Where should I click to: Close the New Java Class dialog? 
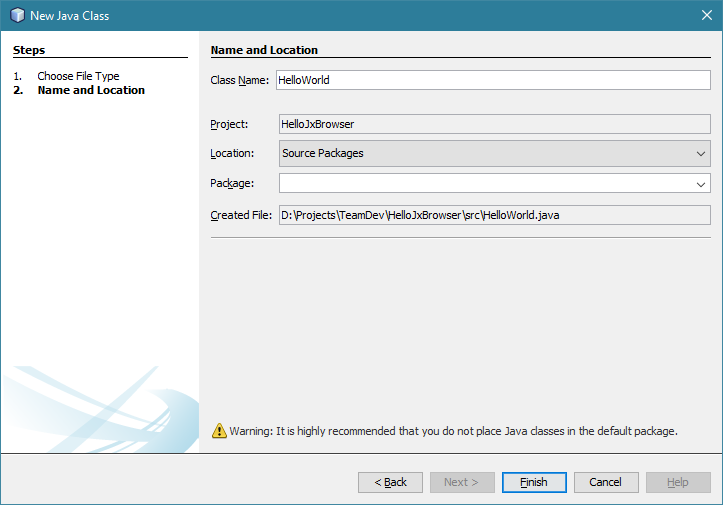tap(706, 15)
